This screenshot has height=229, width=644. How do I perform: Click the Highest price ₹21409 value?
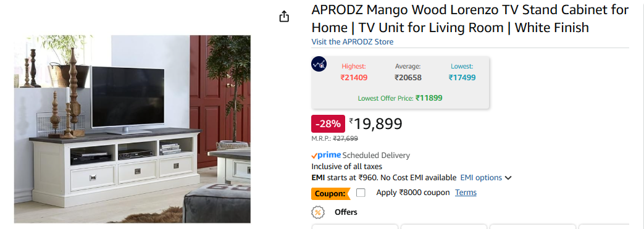coord(354,77)
